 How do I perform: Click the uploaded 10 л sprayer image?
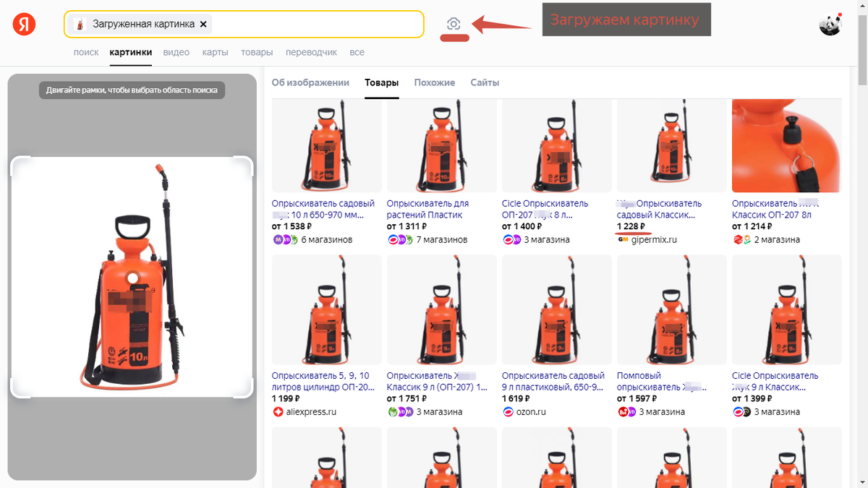132,277
